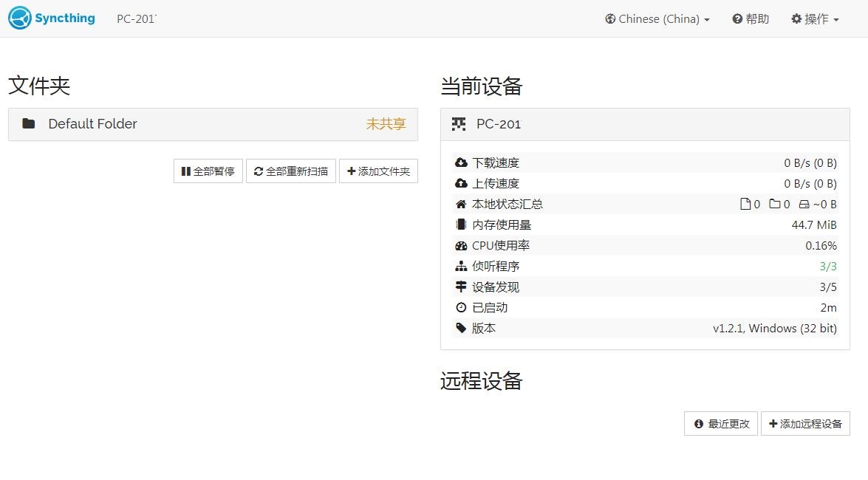The height and width of the screenshot is (480, 868).
Task: Click the home icon for 本地状态汇总
Action: (x=461, y=205)
